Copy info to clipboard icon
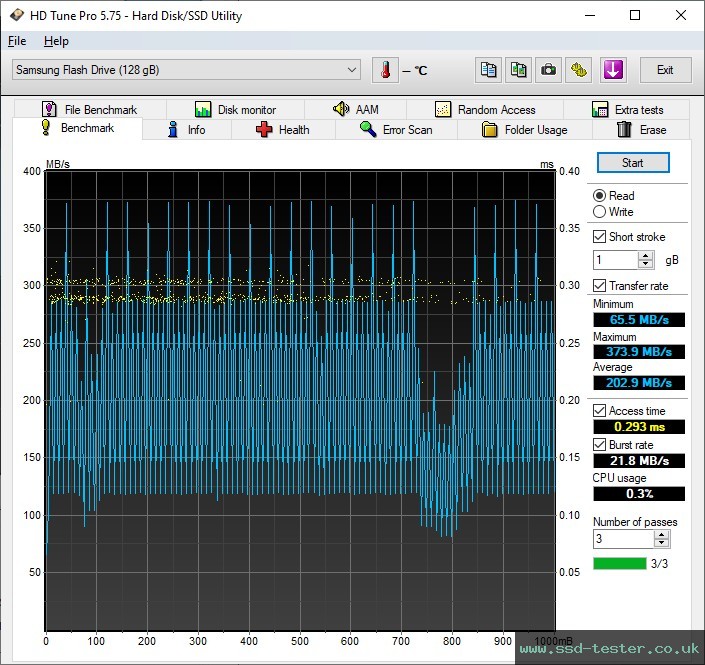The width and height of the screenshot is (705, 665). [x=488, y=70]
